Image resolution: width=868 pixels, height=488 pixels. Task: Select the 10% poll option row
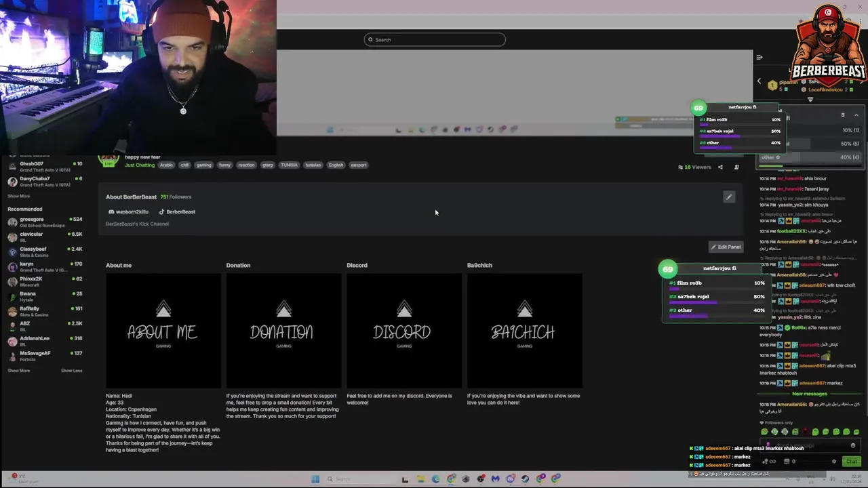[x=810, y=130]
